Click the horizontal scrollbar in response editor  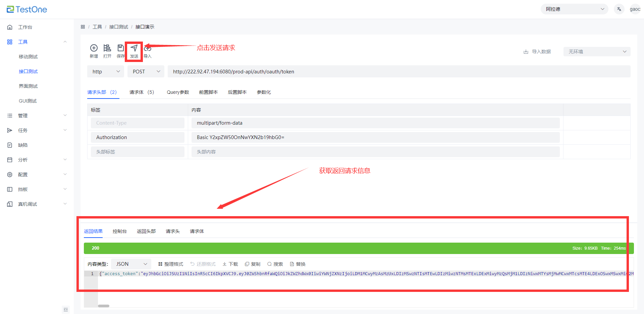(x=104, y=306)
